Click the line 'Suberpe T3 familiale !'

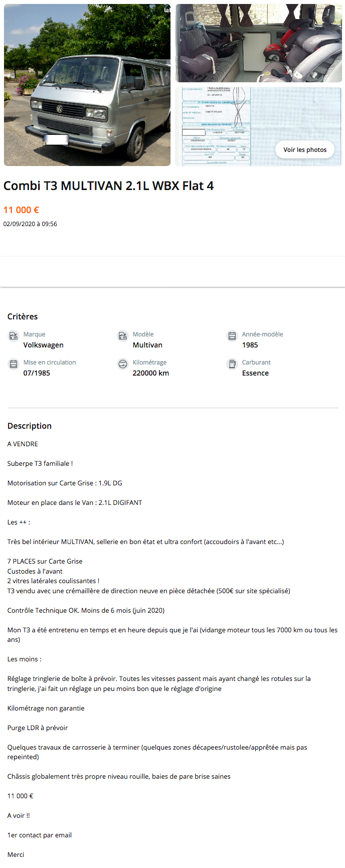40,463
